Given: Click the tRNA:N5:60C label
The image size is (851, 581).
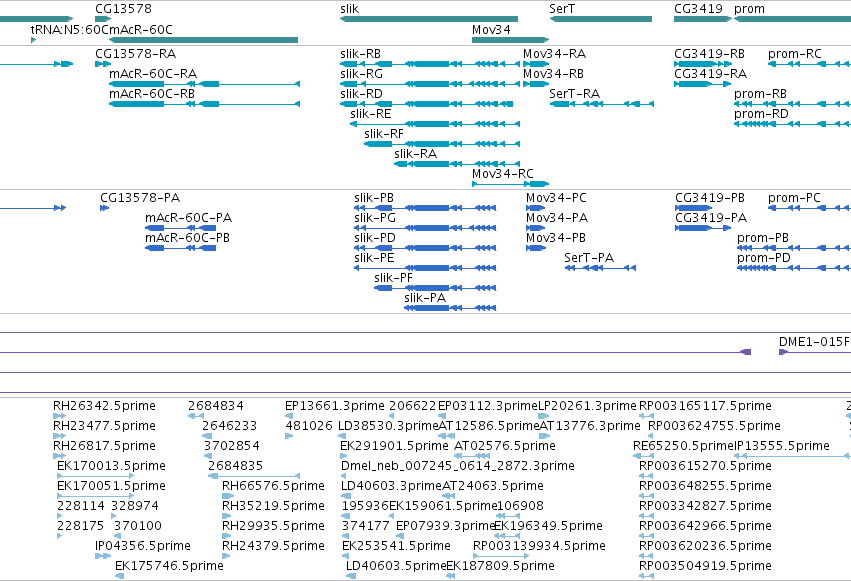Looking at the screenshot, I should click(69, 29).
